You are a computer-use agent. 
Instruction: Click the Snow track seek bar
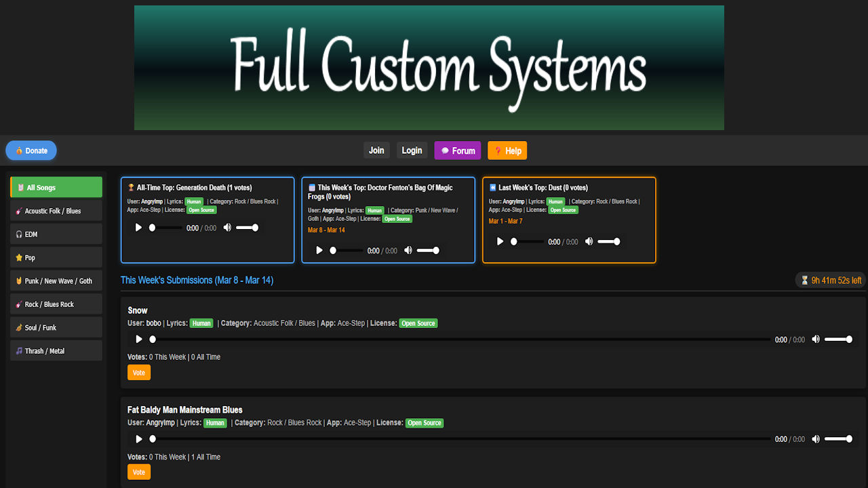click(x=461, y=340)
